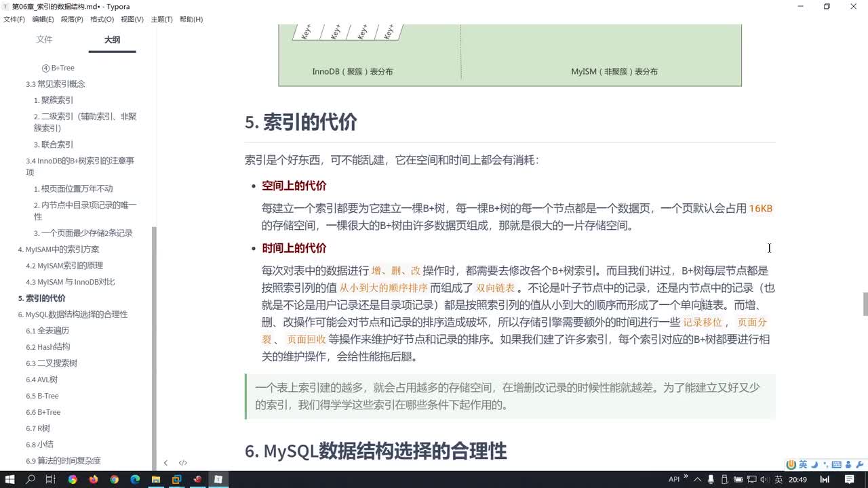The height and width of the screenshot is (488, 868).
Task: Jump to outline item 6.4 AVL树
Action: (x=42, y=380)
